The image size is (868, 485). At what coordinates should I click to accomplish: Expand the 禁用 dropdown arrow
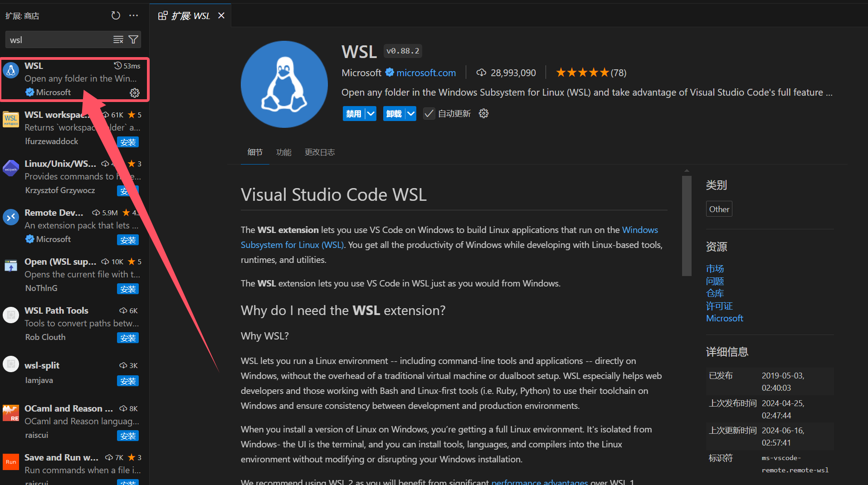point(371,113)
